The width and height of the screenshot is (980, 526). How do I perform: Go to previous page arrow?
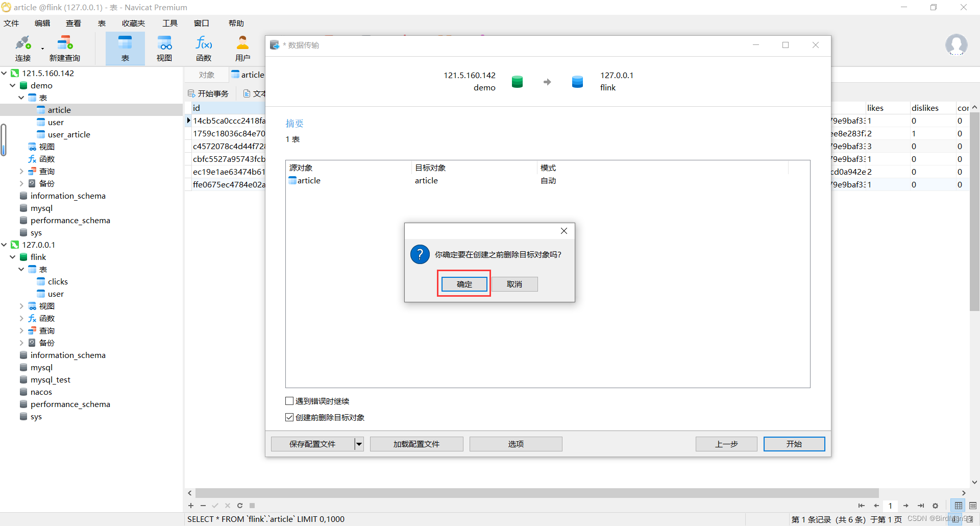point(876,506)
